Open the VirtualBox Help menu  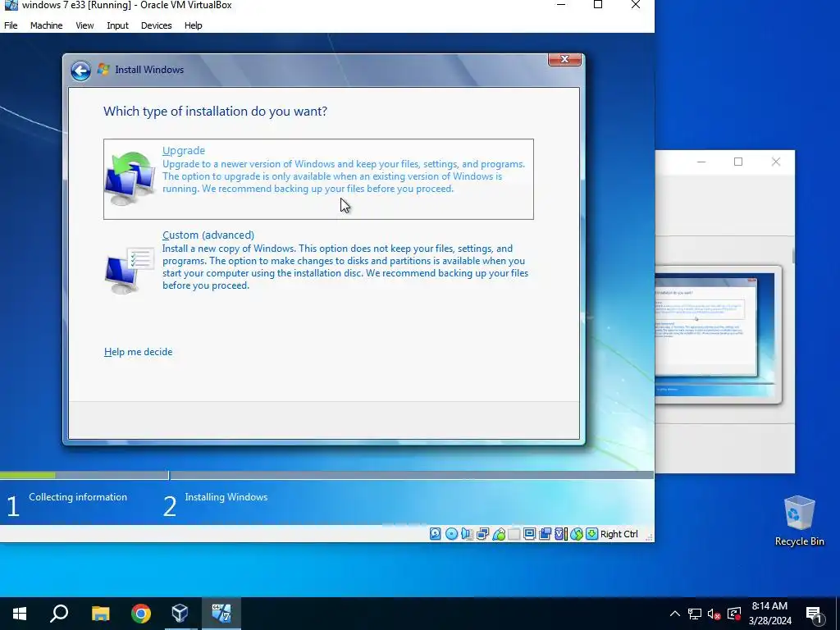point(194,25)
